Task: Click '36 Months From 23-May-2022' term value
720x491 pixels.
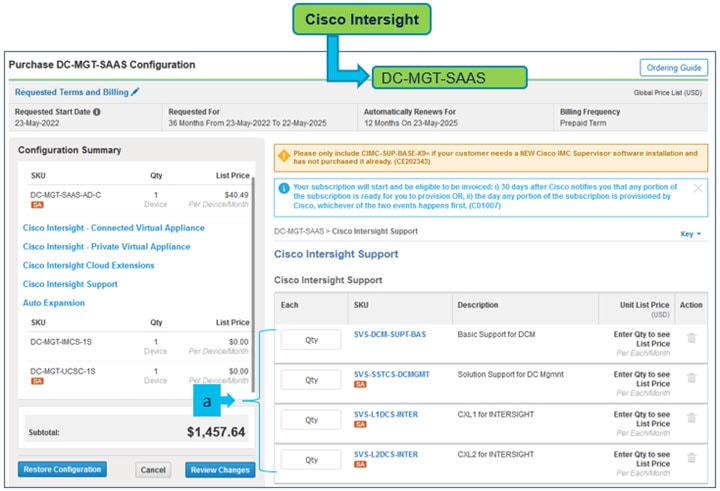Action: click(x=247, y=123)
